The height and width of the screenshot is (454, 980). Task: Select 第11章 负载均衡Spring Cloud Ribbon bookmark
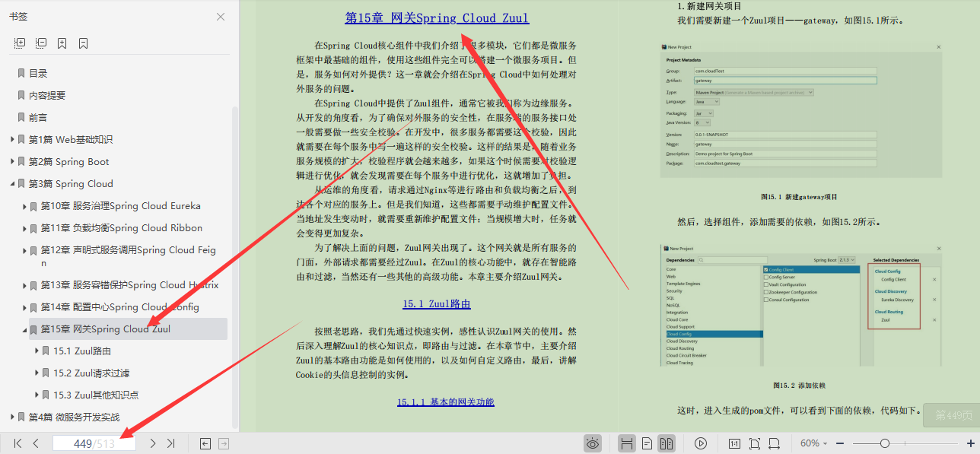click(x=122, y=228)
